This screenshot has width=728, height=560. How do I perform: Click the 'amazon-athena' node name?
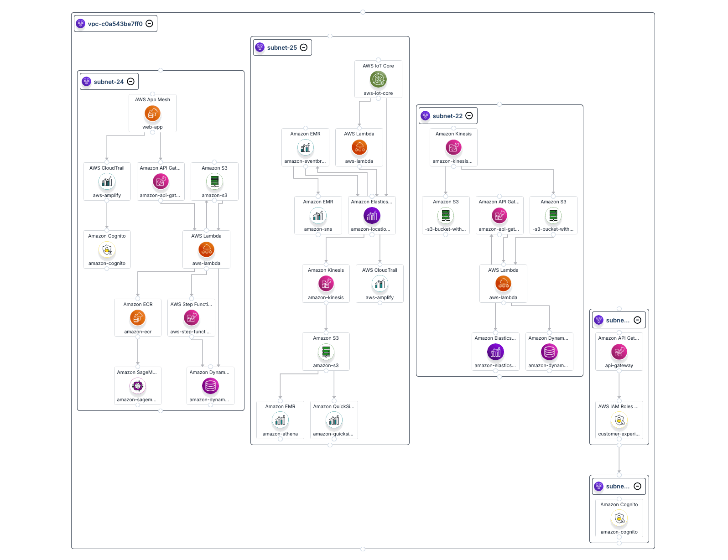coord(280,434)
